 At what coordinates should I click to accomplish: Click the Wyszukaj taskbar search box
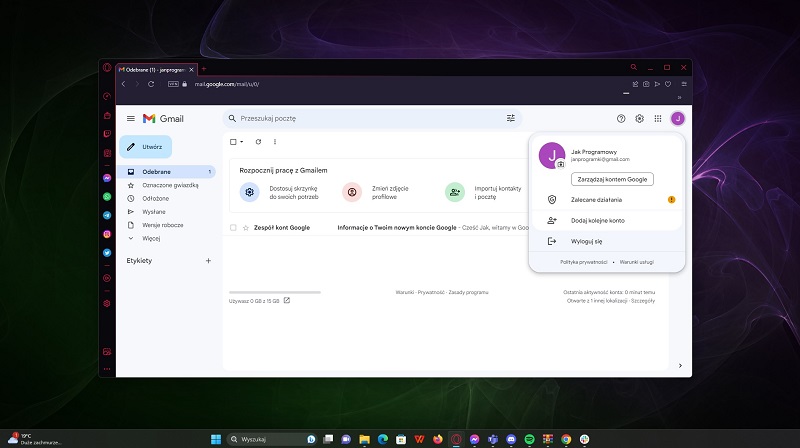click(271, 439)
